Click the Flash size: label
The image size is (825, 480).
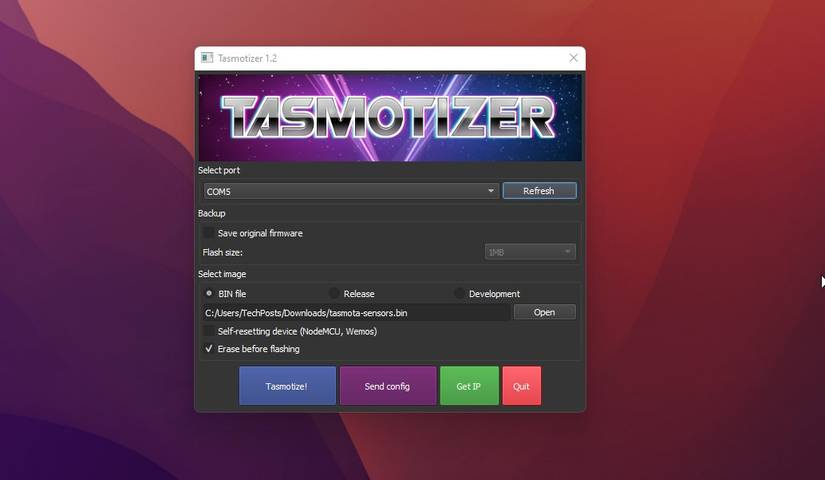click(223, 252)
